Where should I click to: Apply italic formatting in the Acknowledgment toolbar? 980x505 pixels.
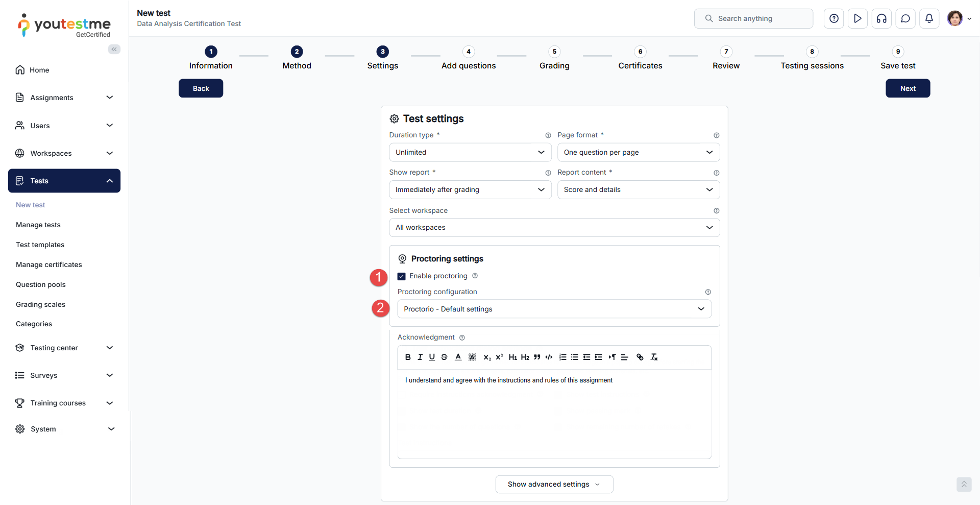[420, 357]
